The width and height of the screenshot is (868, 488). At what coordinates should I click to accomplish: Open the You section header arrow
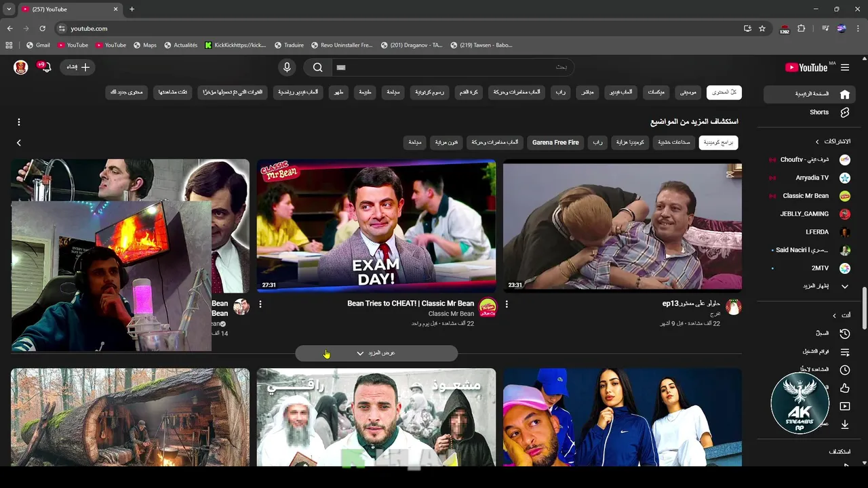click(x=834, y=315)
